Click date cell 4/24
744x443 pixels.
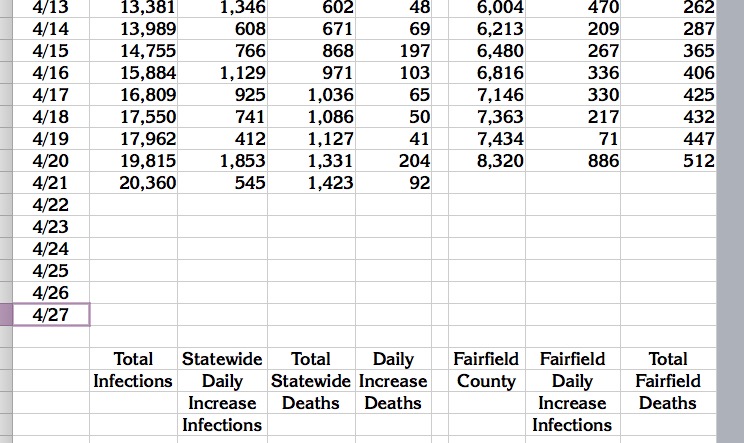[51, 249]
